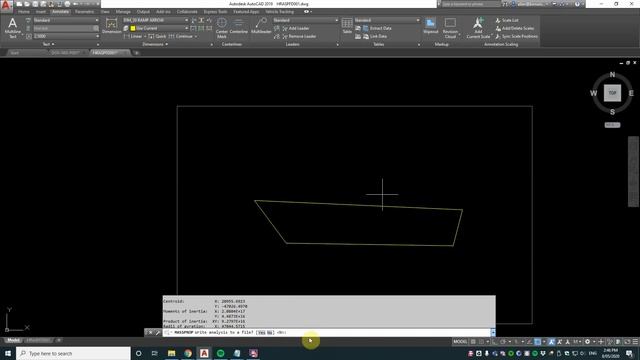Click the Customization hamburger icon in status bar
Image resolution: width=640 pixels, height=360 pixels.
(x=635, y=342)
